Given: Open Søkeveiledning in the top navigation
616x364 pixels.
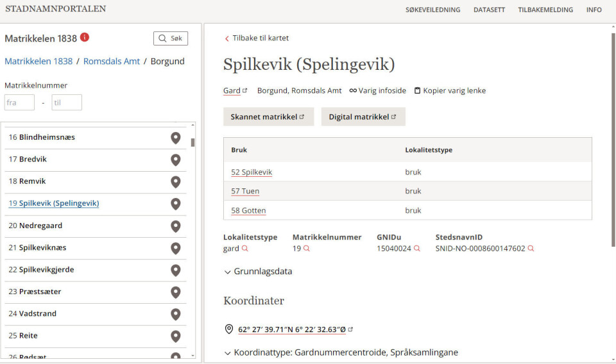Looking at the screenshot, I should tap(432, 10).
